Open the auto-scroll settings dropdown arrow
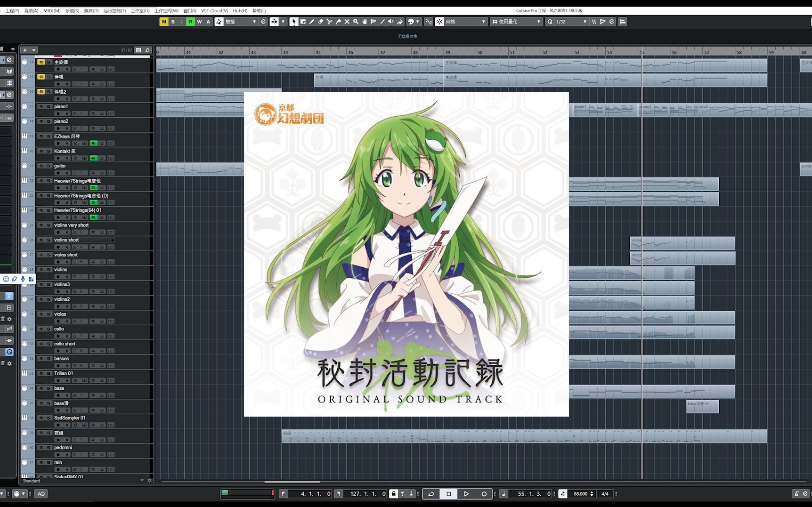The image size is (812, 507). [x=283, y=22]
